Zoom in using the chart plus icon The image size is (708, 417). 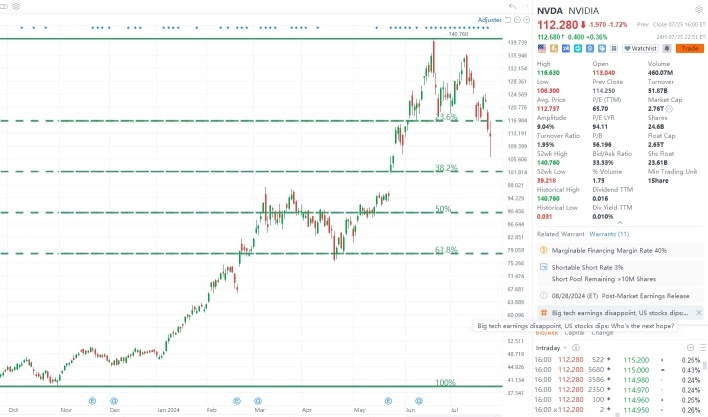click(x=526, y=20)
